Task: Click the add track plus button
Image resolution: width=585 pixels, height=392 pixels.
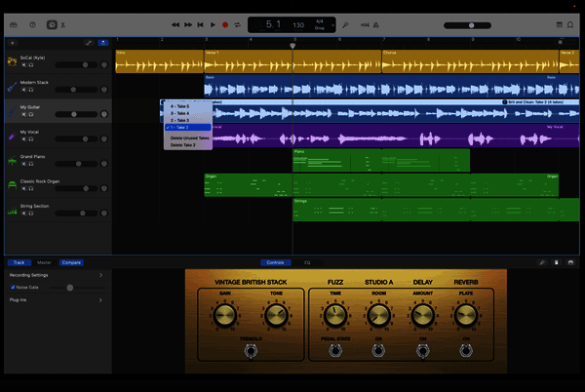Action: (11, 43)
